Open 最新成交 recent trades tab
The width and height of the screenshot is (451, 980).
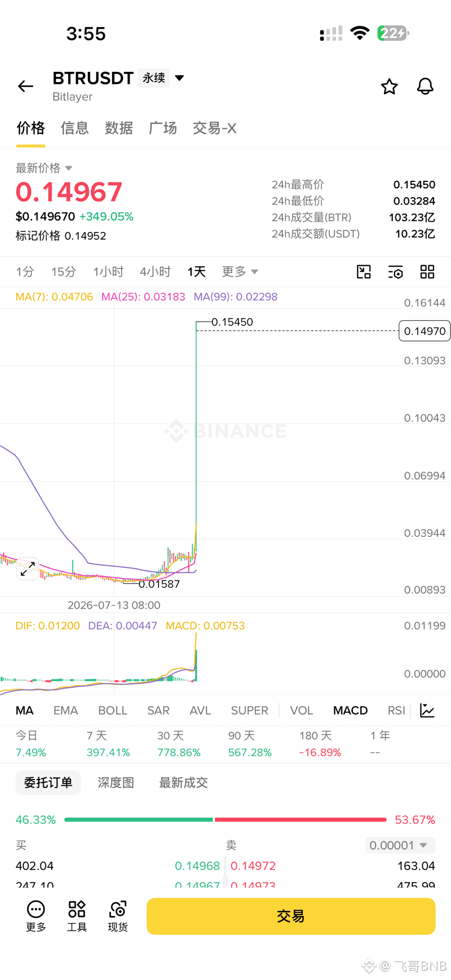click(x=184, y=782)
